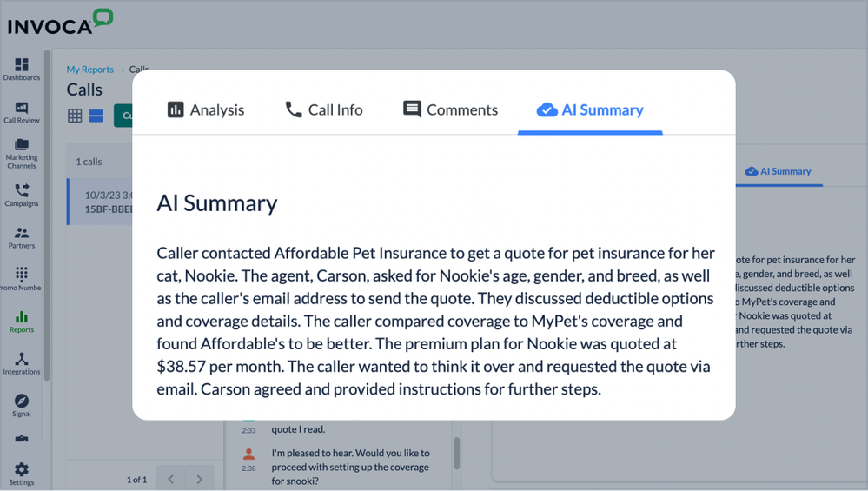Go to previous page of calls
Screen dimensions: 868x491
coord(170,479)
